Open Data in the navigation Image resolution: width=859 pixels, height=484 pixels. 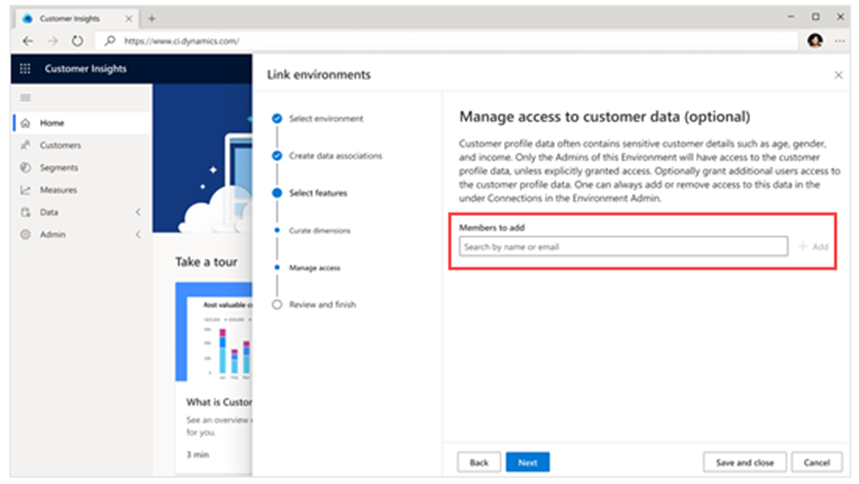[81, 212]
